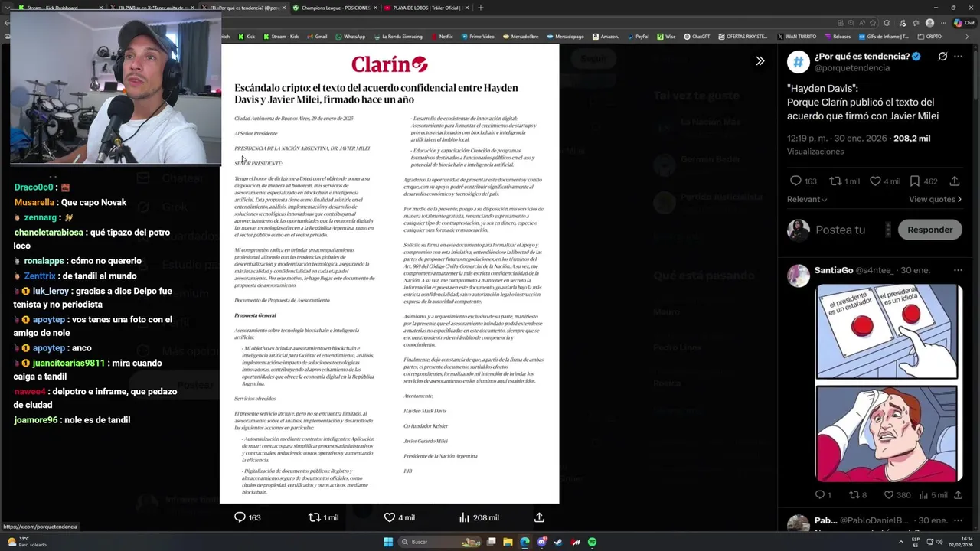Viewport: 980px width, 551px height.
Task: Open the WhatsApp bookmark
Action: point(351,36)
